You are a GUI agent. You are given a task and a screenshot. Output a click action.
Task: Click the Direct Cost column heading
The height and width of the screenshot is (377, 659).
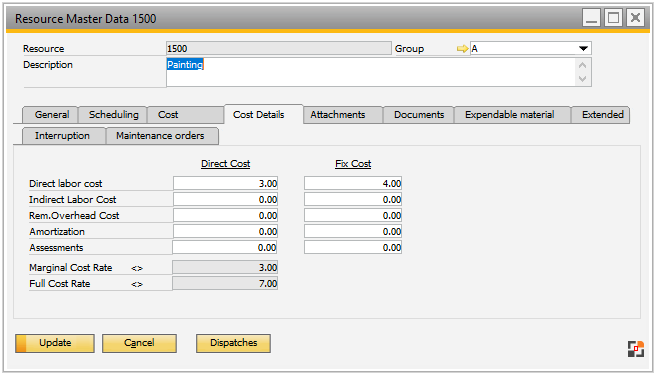(225, 163)
